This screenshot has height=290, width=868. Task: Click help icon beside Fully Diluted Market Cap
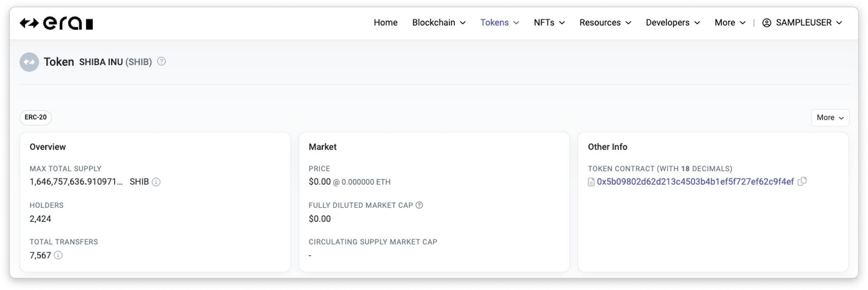[419, 205]
